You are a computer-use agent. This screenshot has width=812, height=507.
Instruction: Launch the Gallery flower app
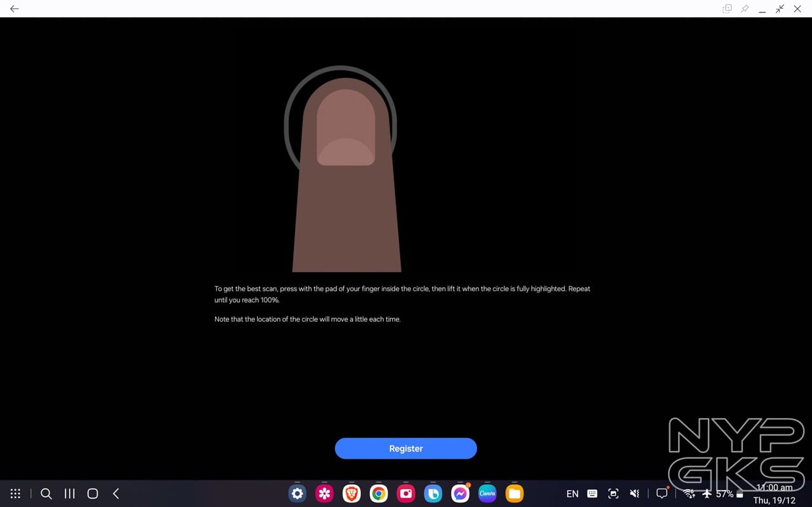point(324,494)
